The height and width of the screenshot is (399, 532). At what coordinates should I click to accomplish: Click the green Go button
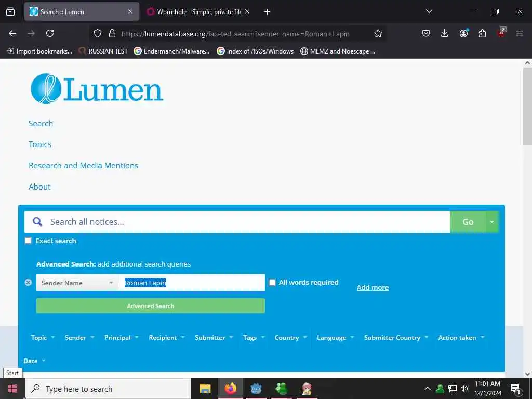[x=468, y=222]
